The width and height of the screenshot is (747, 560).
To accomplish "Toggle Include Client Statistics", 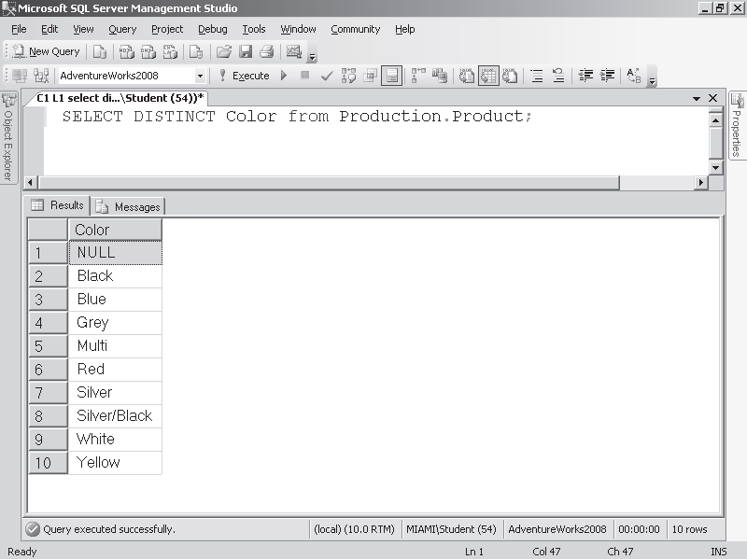I will tap(440, 76).
